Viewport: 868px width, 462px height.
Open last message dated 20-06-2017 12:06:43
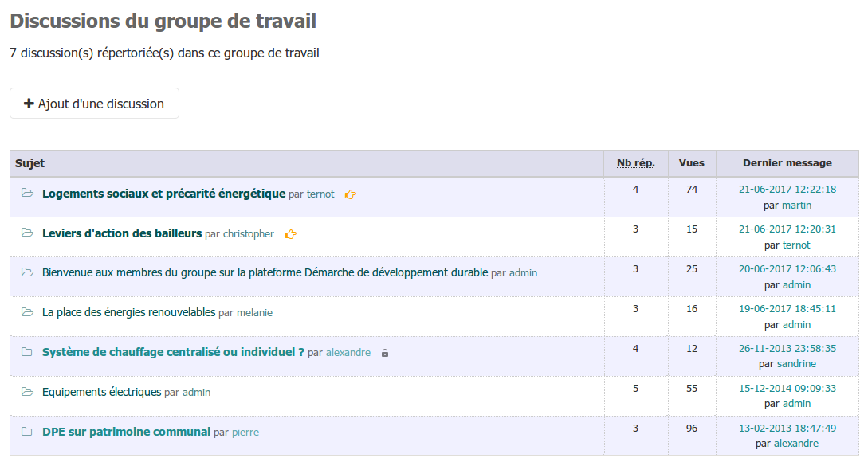click(787, 269)
